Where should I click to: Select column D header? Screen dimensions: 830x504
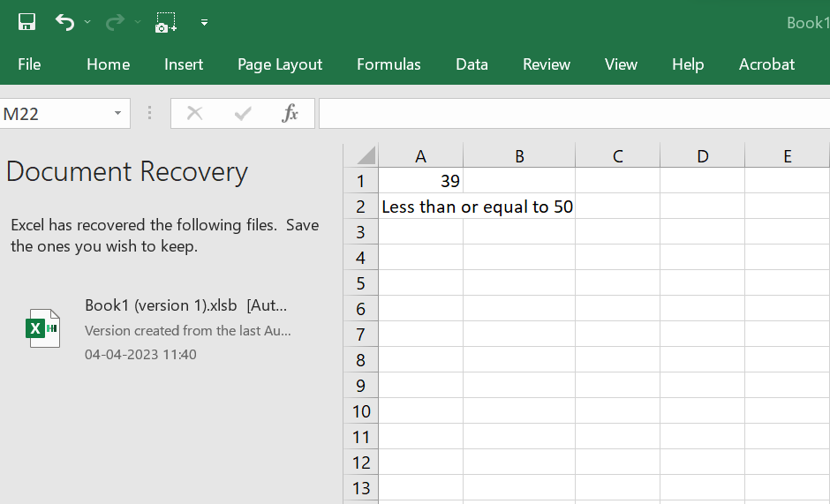click(x=703, y=156)
